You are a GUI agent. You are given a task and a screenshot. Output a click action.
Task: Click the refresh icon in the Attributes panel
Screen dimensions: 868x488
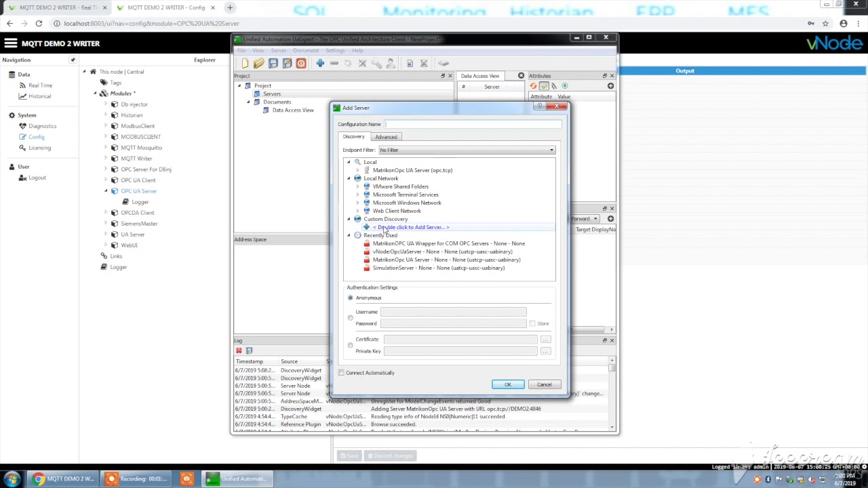coord(533,86)
